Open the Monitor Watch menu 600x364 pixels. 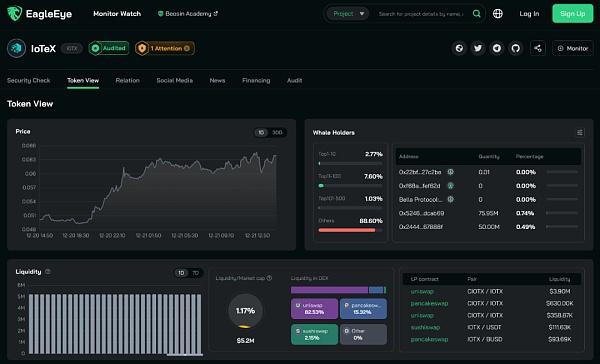coord(117,14)
